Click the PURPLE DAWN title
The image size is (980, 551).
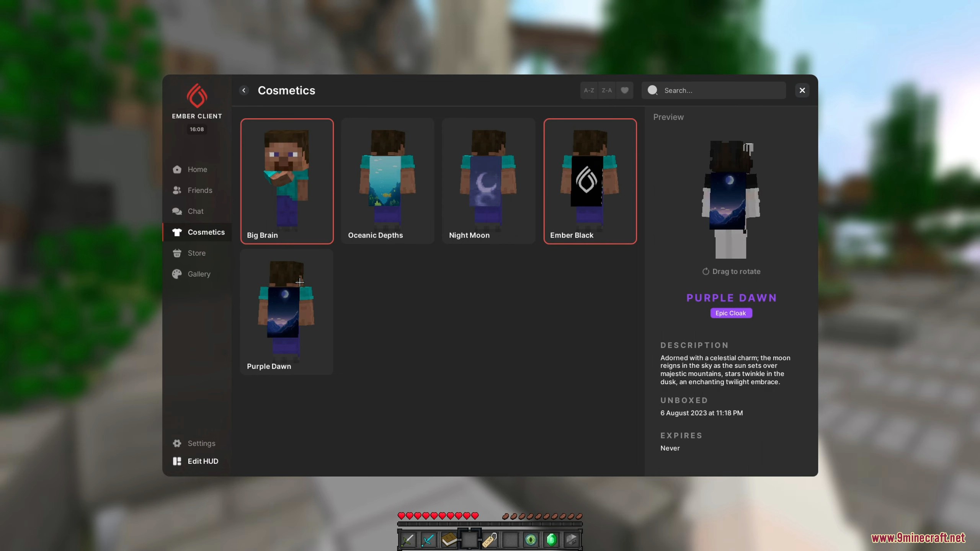731,298
